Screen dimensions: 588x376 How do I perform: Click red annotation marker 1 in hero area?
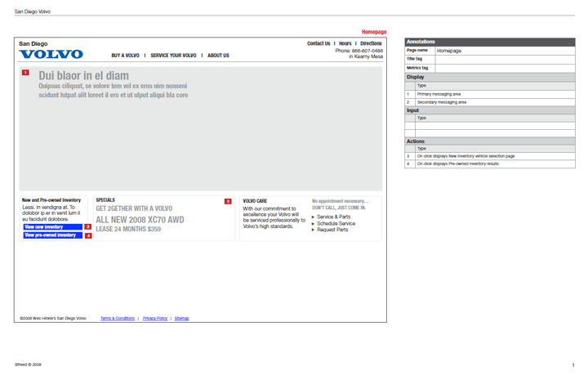(x=25, y=73)
